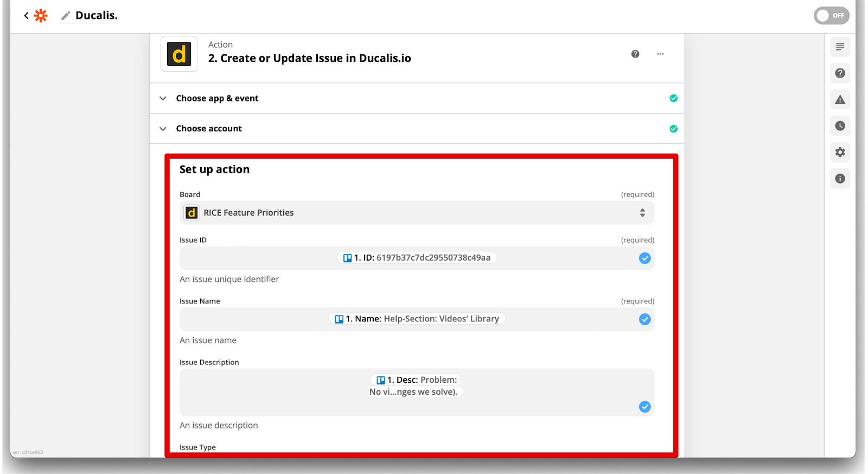The width and height of the screenshot is (868, 474).
Task: Rename the Zap title Ducalis.
Action: pos(97,16)
